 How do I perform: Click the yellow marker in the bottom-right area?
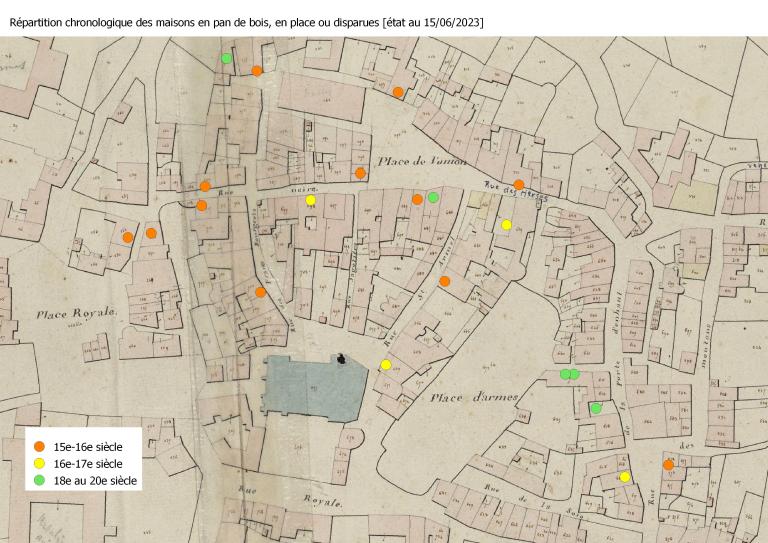coord(624,477)
